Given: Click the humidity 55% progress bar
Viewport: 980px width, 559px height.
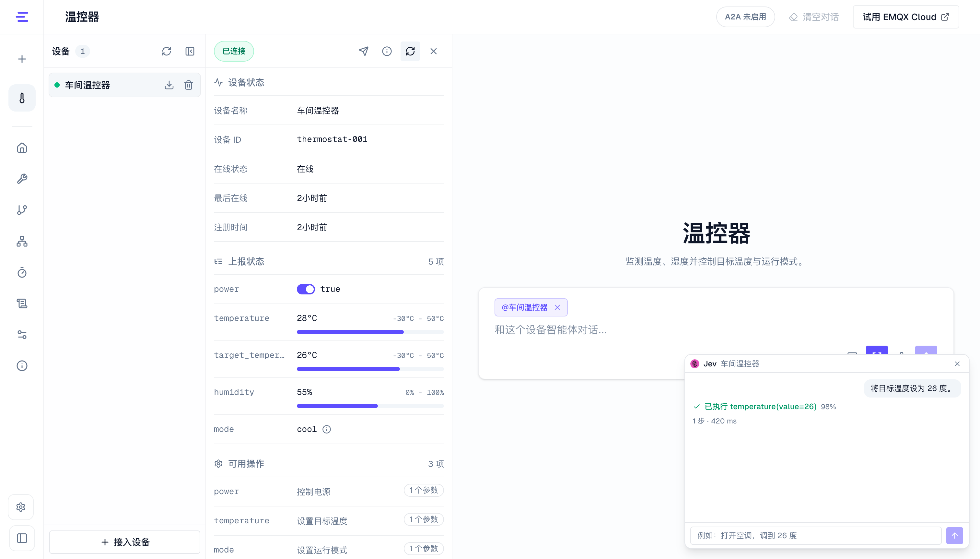Looking at the screenshot, I should 370,406.
